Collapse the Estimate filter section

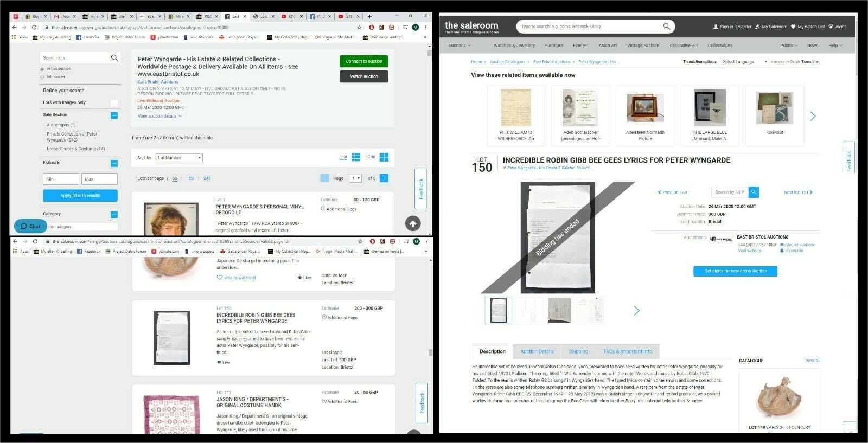tap(114, 163)
